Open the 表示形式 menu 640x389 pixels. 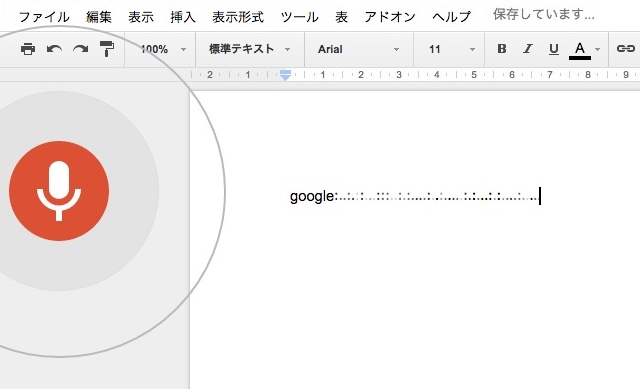click(x=238, y=17)
